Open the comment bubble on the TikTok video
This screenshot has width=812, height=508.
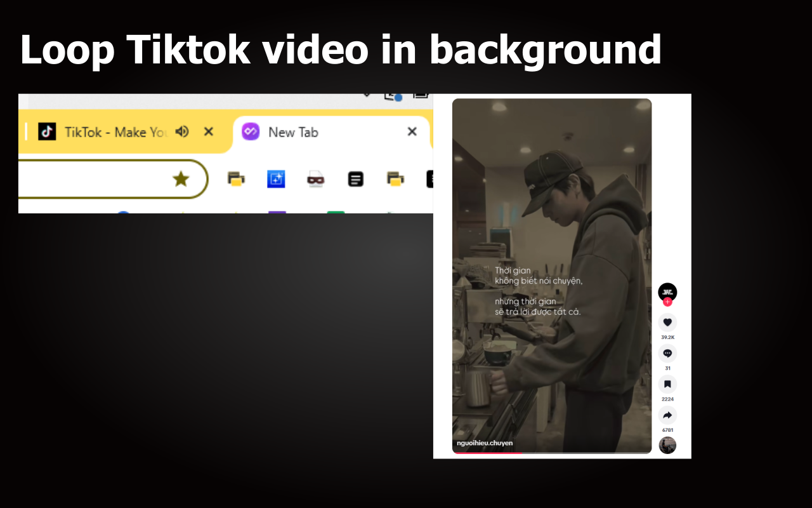coord(667,353)
